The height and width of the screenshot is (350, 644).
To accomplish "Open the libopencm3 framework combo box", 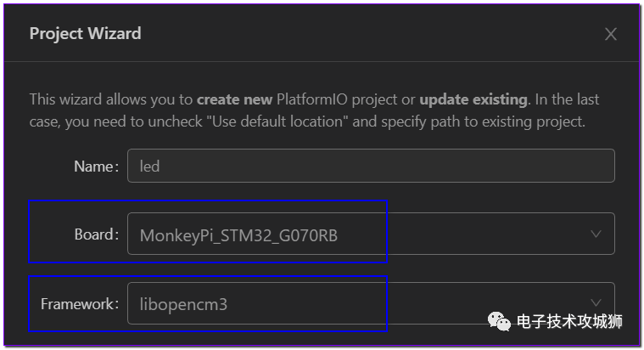I will point(371,303).
